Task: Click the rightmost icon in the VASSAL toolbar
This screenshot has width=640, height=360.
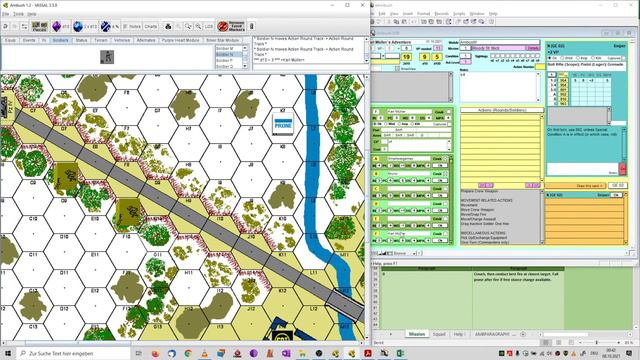Action: coord(252,27)
